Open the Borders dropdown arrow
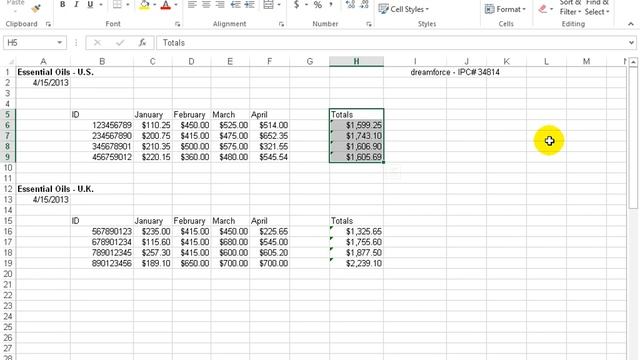The width and height of the screenshot is (640, 360). tap(128, 5)
